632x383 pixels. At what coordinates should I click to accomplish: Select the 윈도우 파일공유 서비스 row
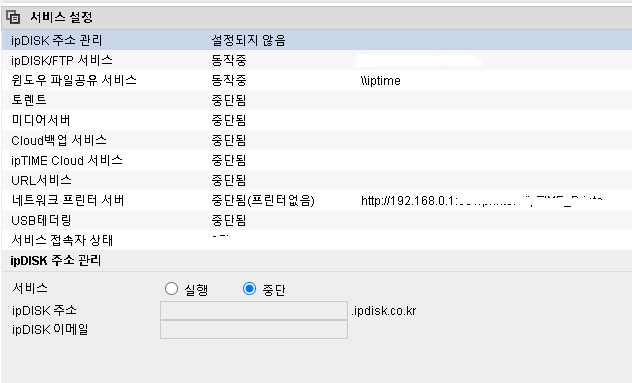pos(317,80)
